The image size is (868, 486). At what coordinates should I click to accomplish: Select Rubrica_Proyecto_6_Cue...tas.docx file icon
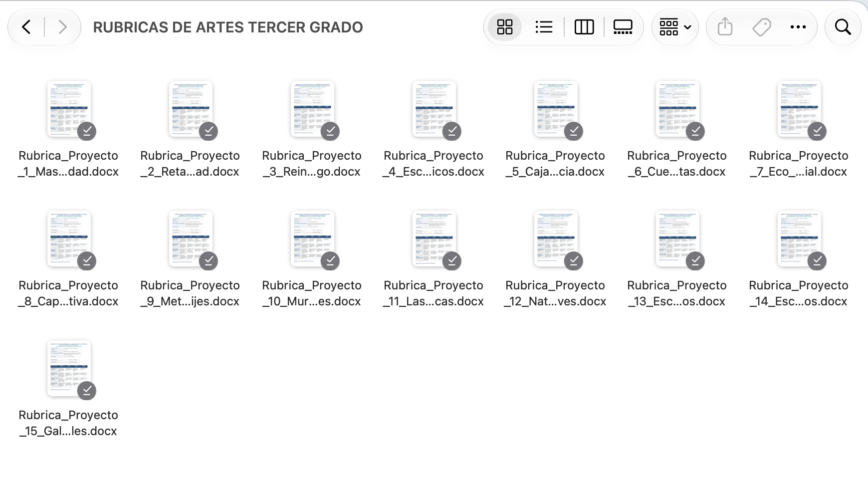click(677, 109)
